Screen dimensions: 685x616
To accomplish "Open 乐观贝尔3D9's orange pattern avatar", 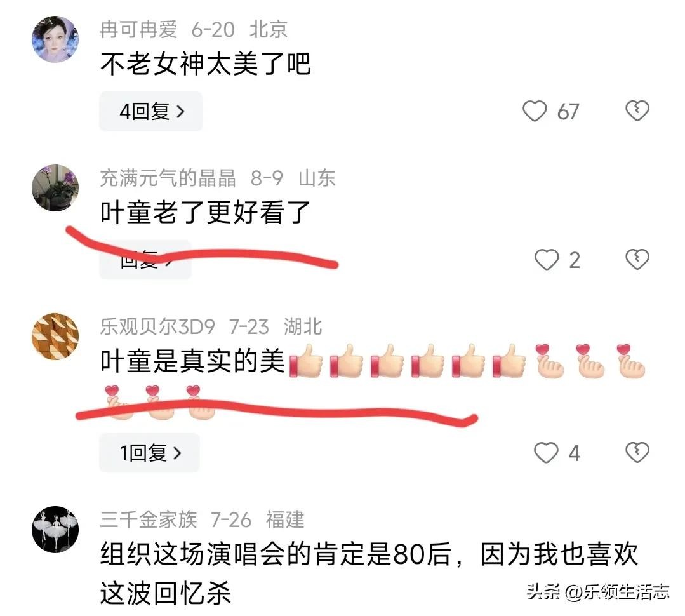I will coord(55,337).
